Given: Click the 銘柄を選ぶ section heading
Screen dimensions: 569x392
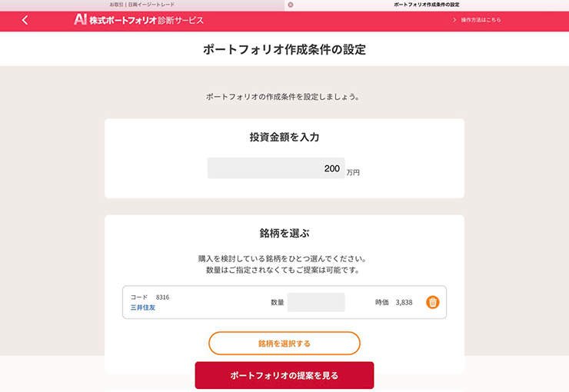Looking at the screenshot, I should 284,233.
